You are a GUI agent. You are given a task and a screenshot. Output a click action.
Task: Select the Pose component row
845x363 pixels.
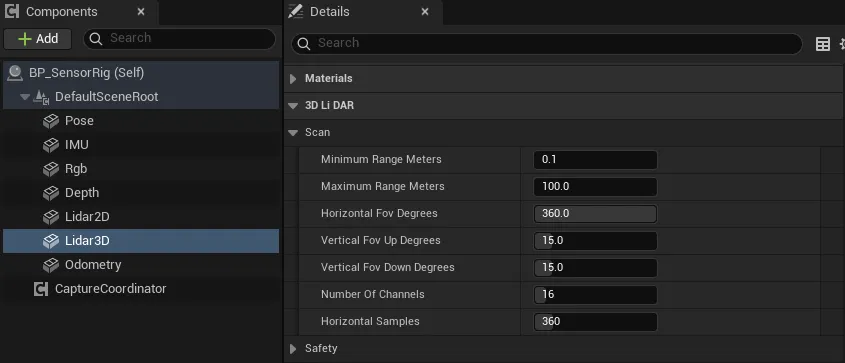(x=141, y=121)
